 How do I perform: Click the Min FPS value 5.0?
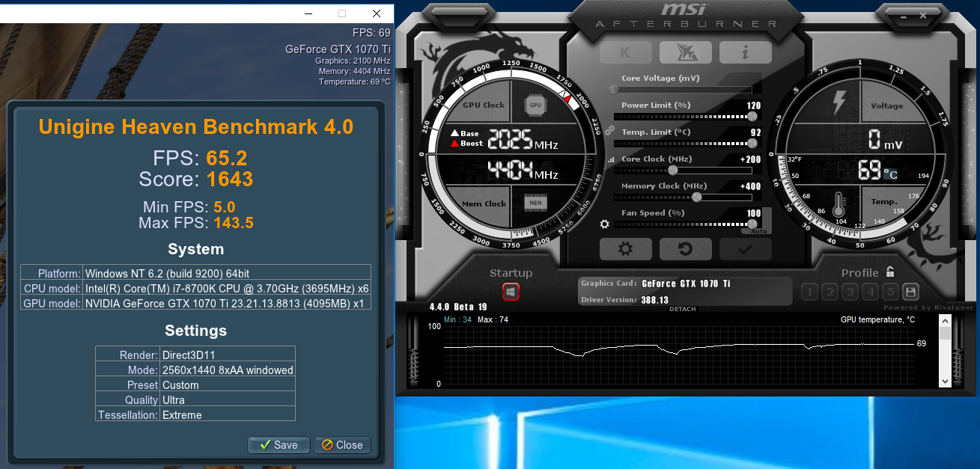[x=225, y=207]
